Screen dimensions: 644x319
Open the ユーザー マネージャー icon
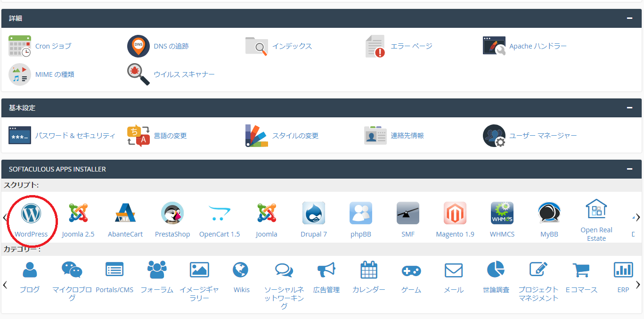494,136
